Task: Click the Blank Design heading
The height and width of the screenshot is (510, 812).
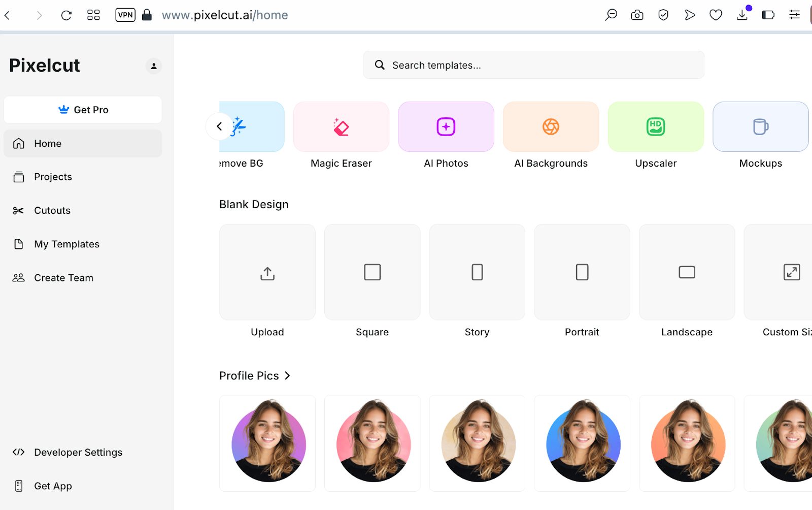Action: pyautogui.click(x=254, y=205)
